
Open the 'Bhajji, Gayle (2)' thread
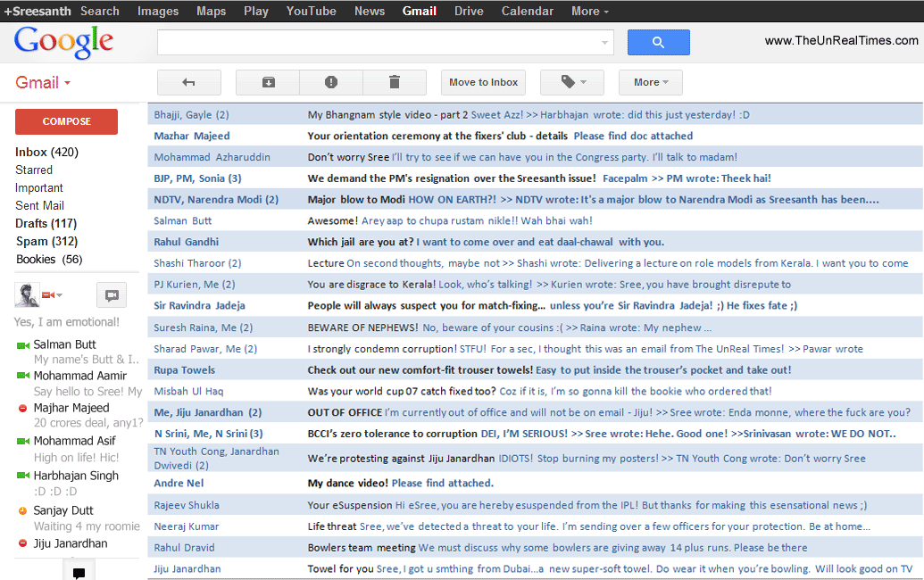[535, 115]
